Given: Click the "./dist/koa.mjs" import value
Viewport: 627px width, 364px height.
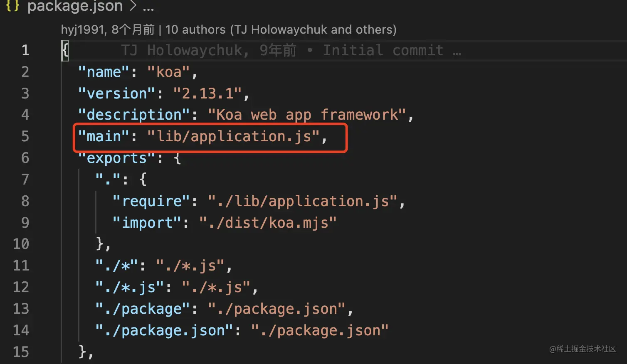Looking at the screenshot, I should pos(268,223).
